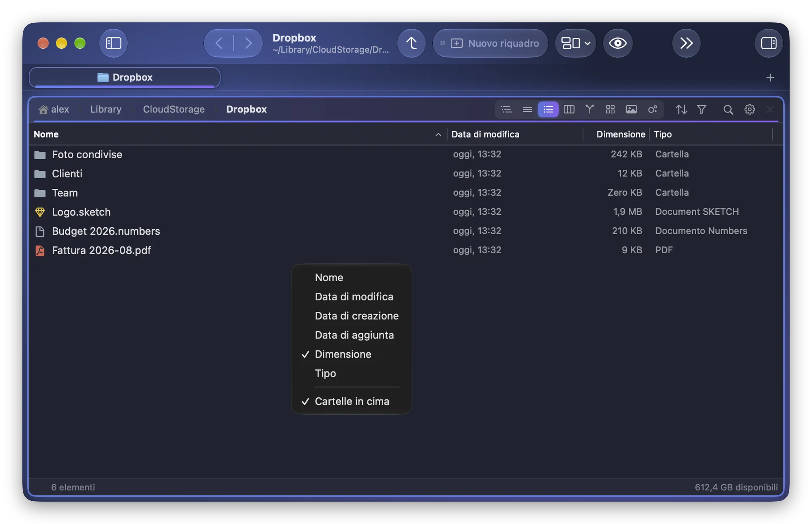Select Logo.sketch file row

tap(406, 212)
